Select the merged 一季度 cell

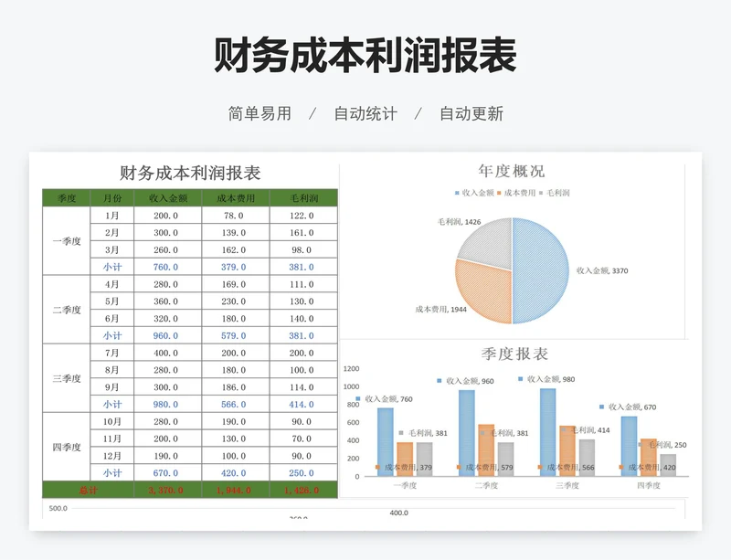(66, 241)
